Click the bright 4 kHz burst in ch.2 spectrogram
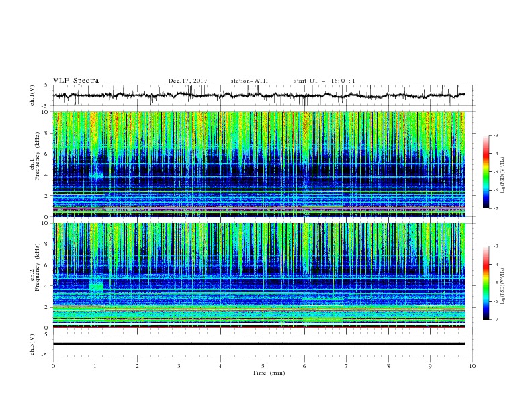This screenshot has width=532, height=411. click(96, 285)
